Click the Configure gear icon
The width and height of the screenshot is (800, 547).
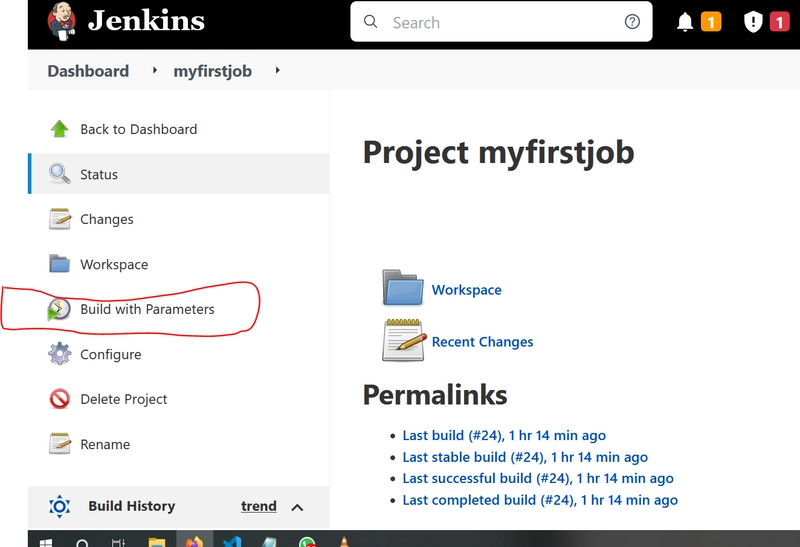click(60, 354)
